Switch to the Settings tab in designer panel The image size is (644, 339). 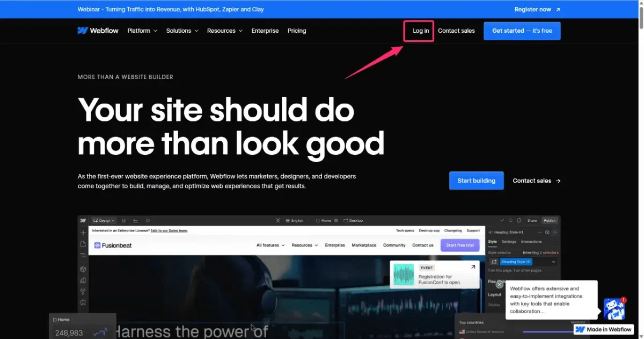point(509,242)
